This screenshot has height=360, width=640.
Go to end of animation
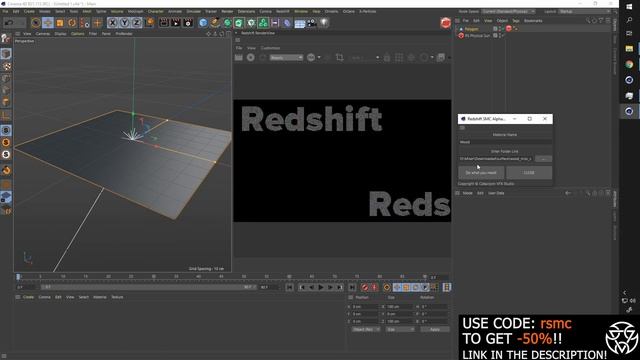click(x=352, y=287)
